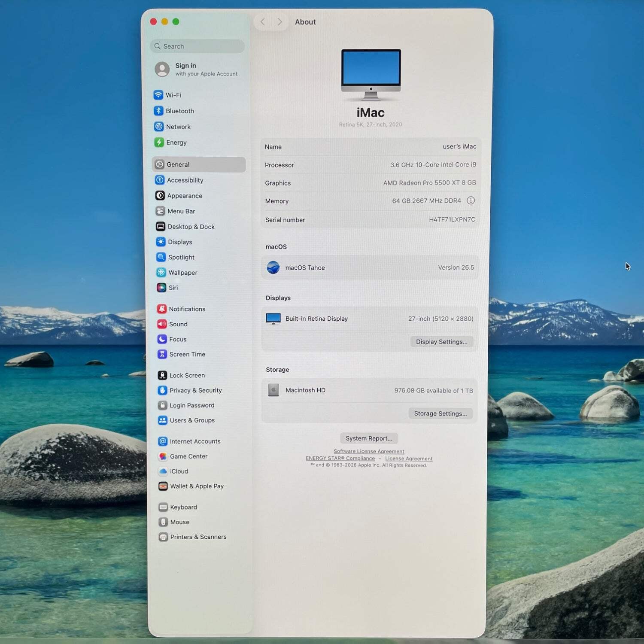Click the iMac computer image

pos(371,75)
